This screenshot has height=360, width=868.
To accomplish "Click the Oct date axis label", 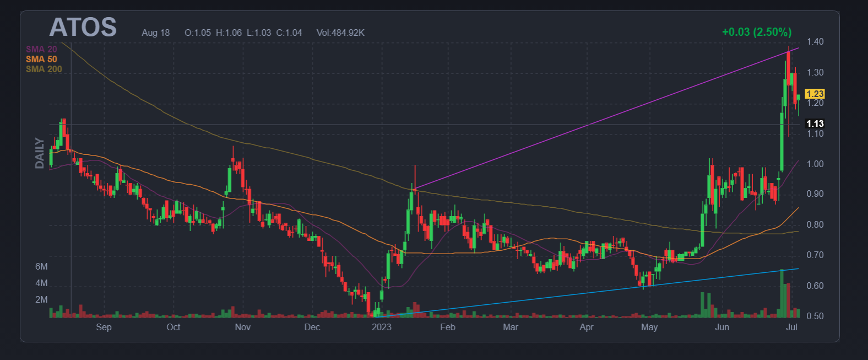I will click(x=173, y=327).
